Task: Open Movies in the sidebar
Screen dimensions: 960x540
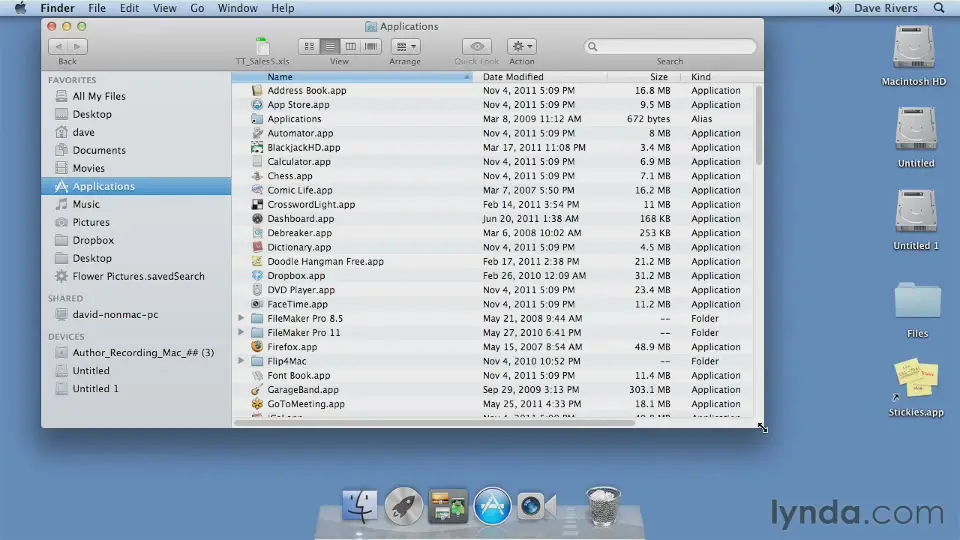Action: (88, 168)
